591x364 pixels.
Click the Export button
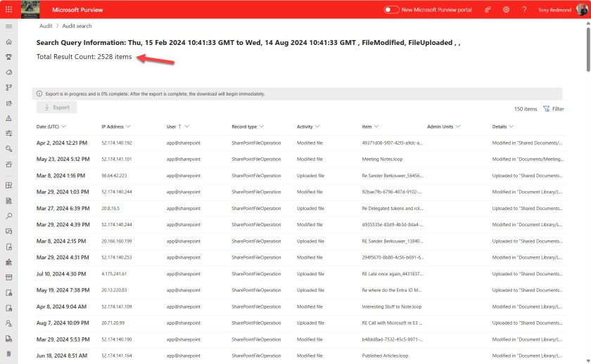coord(56,108)
